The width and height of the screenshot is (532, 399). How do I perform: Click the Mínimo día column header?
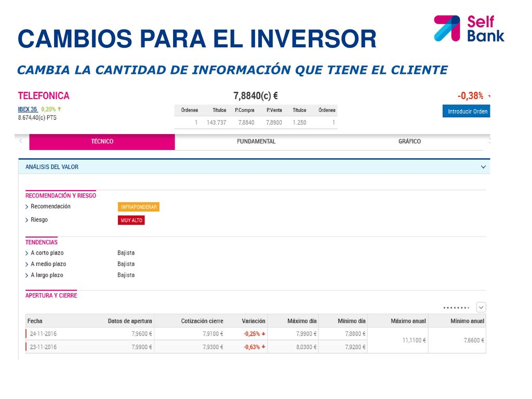352,321
